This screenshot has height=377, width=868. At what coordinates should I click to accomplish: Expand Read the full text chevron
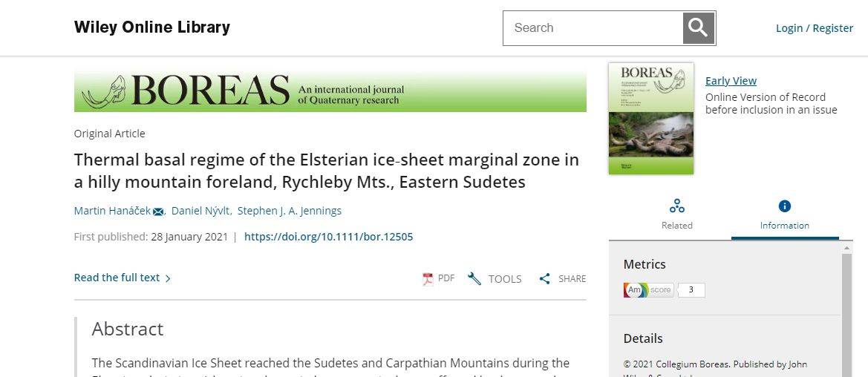tap(168, 278)
